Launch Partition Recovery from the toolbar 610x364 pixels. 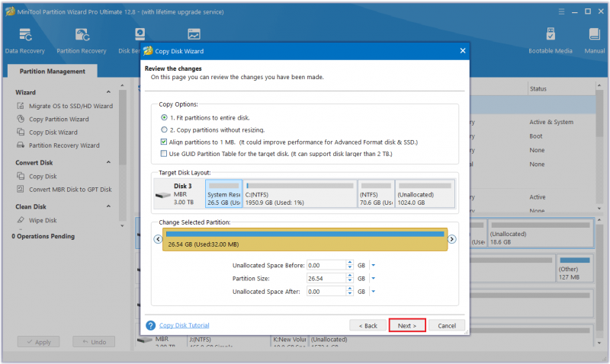(x=82, y=36)
